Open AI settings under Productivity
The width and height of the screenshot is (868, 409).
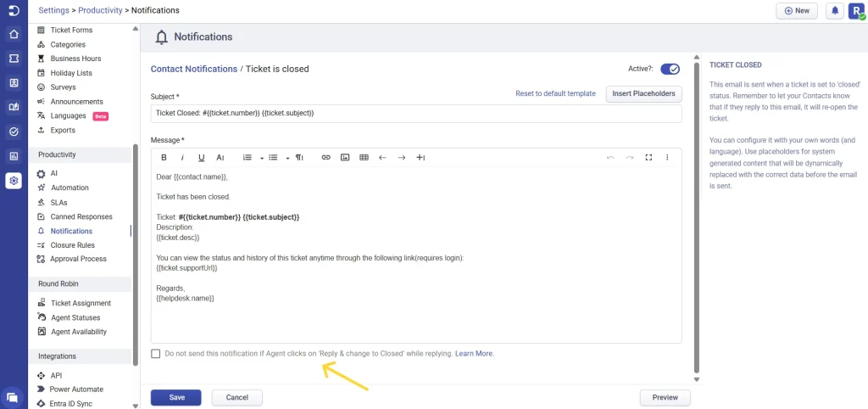[x=53, y=173]
